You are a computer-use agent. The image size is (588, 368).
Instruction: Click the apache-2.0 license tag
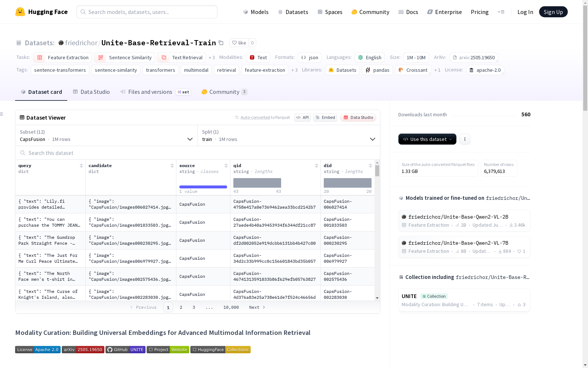[x=485, y=70]
